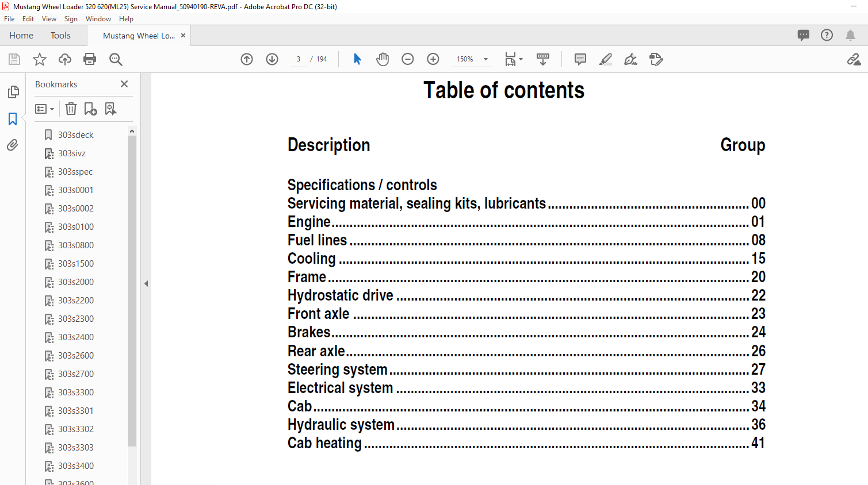Click the Hydrostatic drive contents entry

526,295
